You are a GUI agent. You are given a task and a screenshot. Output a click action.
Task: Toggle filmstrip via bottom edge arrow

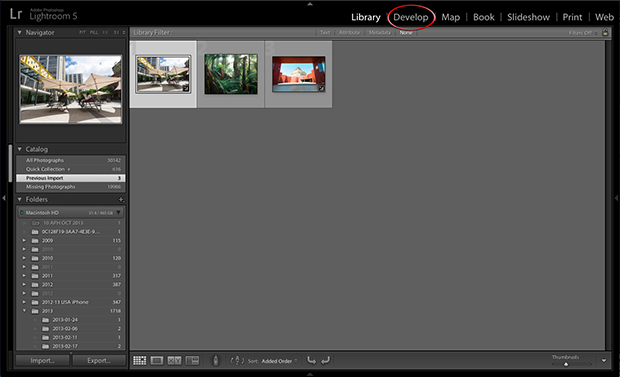point(310,373)
